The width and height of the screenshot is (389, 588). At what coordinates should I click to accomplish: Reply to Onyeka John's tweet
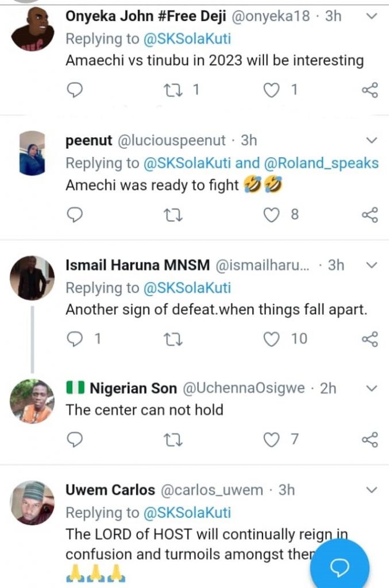tap(75, 90)
